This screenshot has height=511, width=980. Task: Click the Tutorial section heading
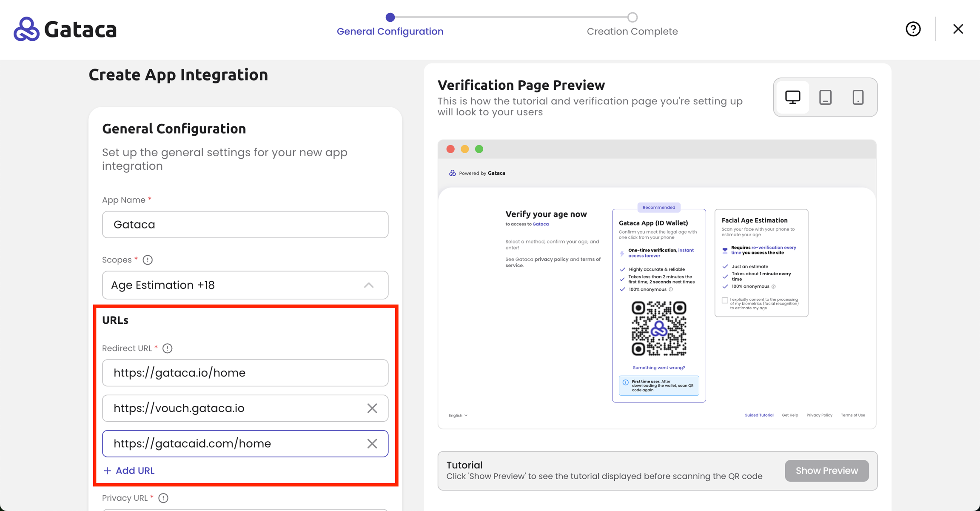pyautogui.click(x=464, y=465)
